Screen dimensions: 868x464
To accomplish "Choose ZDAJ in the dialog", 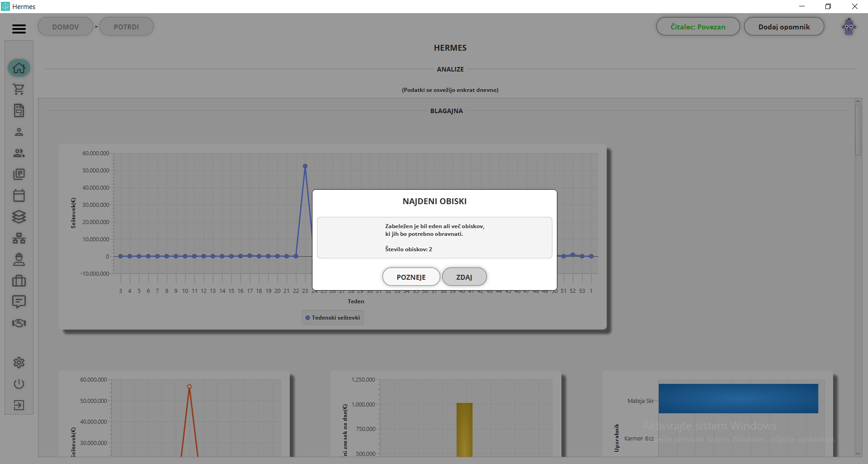I will point(464,277).
